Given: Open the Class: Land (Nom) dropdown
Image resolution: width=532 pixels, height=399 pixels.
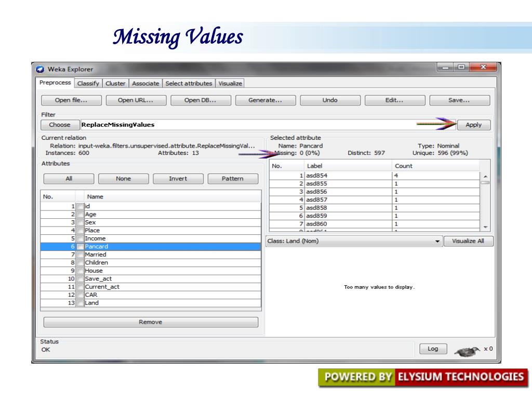Looking at the screenshot, I should tap(354, 241).
